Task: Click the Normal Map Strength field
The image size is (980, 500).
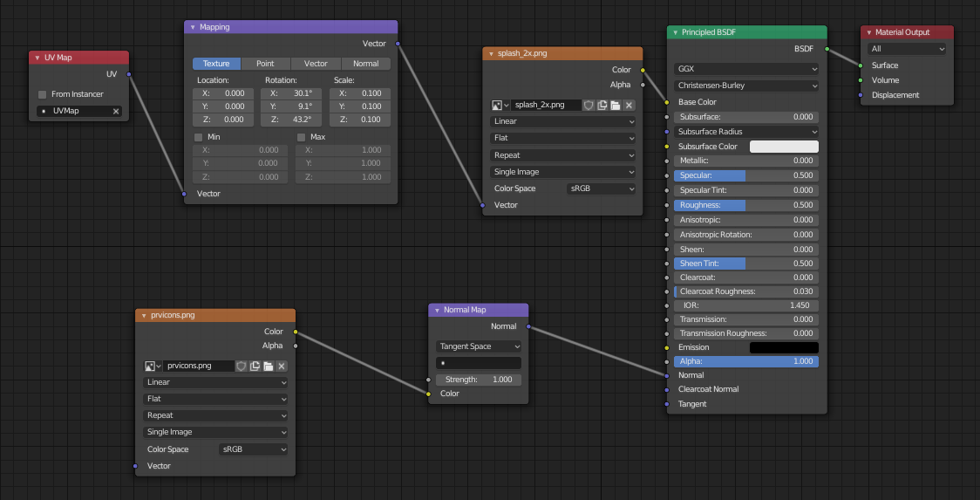Action: pyautogui.click(x=478, y=380)
